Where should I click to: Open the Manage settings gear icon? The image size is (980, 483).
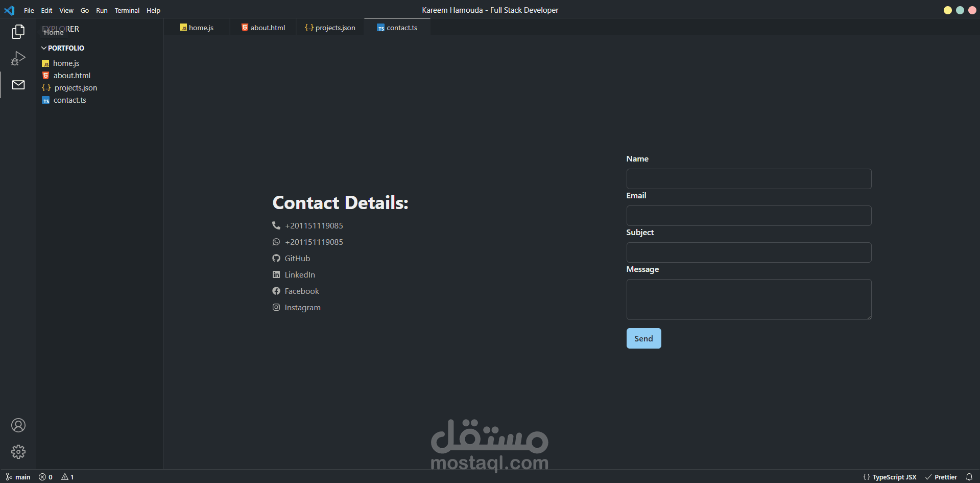point(18,452)
